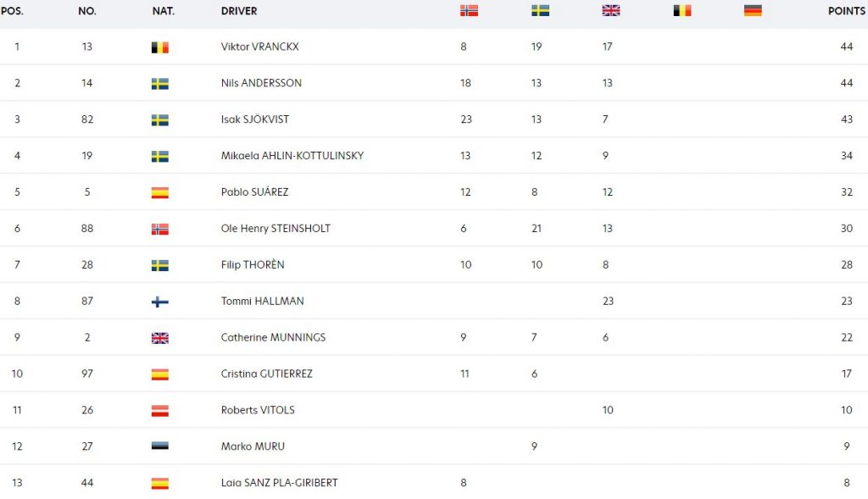Click Pablo Suárez's Spanish flag icon
This screenshot has width=868, height=499.
tap(160, 192)
